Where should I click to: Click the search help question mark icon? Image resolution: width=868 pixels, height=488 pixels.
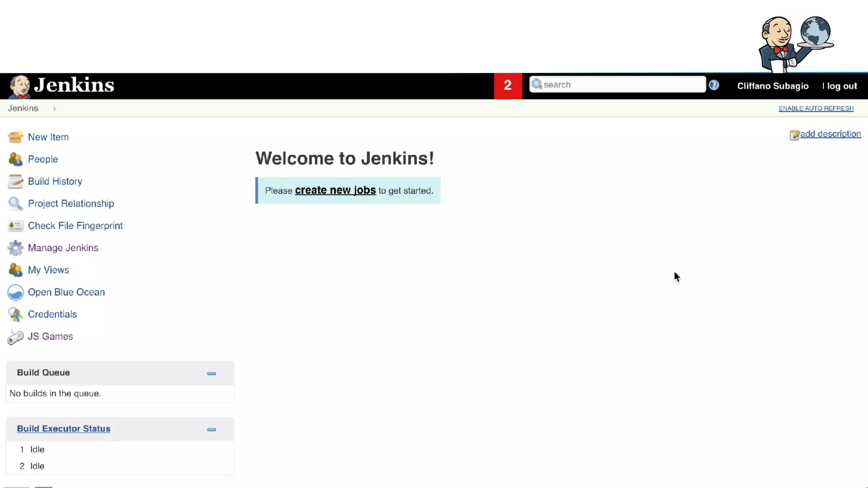(714, 85)
